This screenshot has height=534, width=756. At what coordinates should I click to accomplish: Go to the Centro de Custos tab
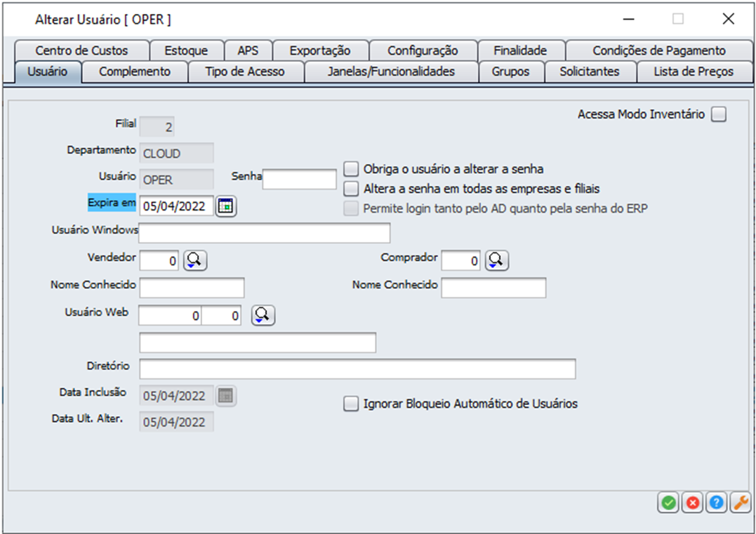coord(81,51)
